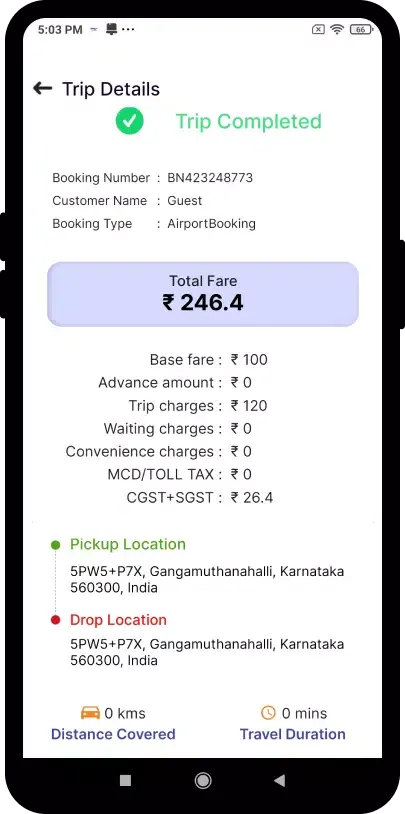Select the Total Fare ₹ 246.4 card

click(203, 294)
